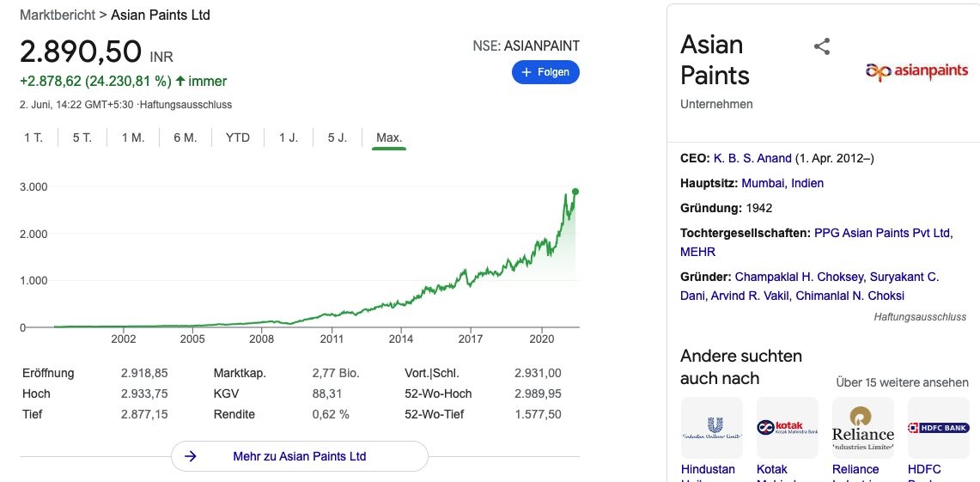The width and height of the screenshot is (980, 482).
Task: Select the 1 M. time range tab
Action: 133,137
